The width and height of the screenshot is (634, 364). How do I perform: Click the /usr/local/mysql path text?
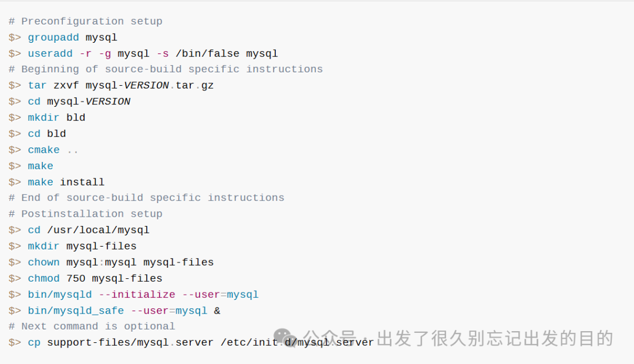pos(98,230)
